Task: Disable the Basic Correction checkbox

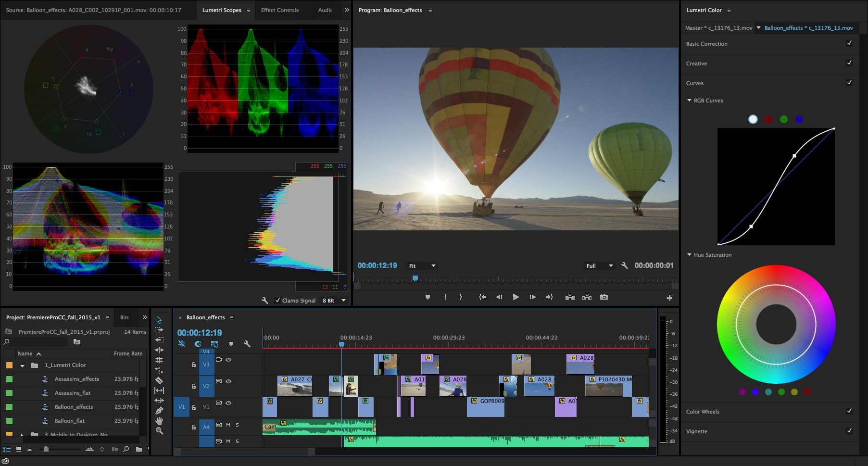Action: (849, 43)
